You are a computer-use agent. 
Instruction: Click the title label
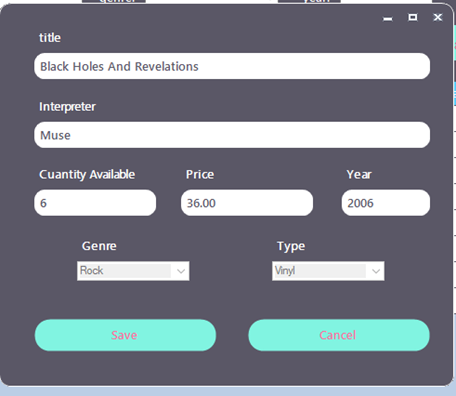50,38
